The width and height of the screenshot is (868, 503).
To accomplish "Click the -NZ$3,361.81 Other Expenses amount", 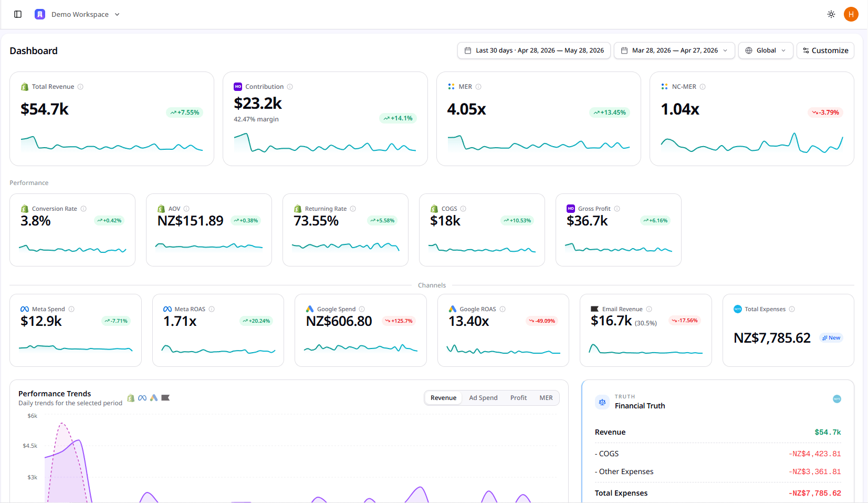I will (x=815, y=471).
